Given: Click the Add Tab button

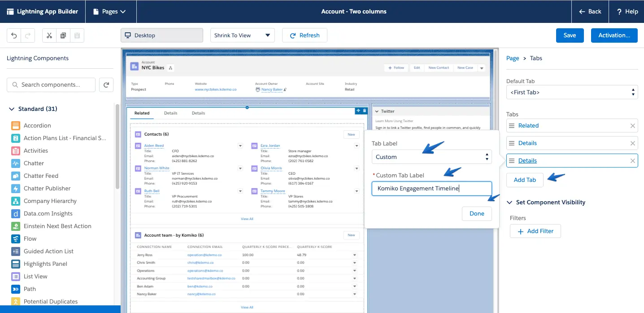Looking at the screenshot, I should [525, 180].
